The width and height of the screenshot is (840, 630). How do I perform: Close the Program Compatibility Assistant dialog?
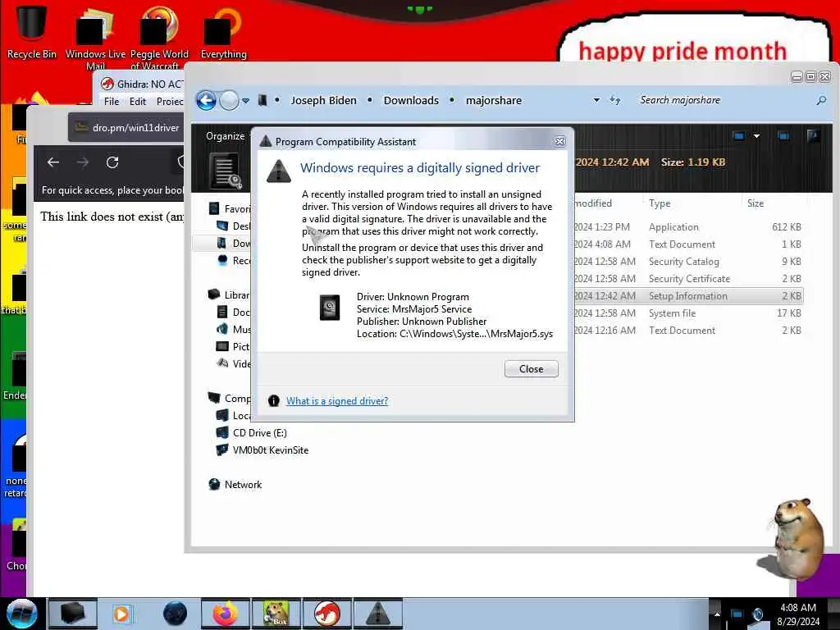pos(559,141)
